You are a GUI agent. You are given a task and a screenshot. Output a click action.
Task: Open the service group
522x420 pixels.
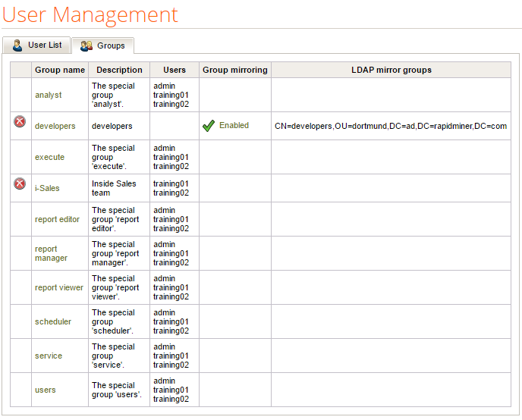coord(49,356)
